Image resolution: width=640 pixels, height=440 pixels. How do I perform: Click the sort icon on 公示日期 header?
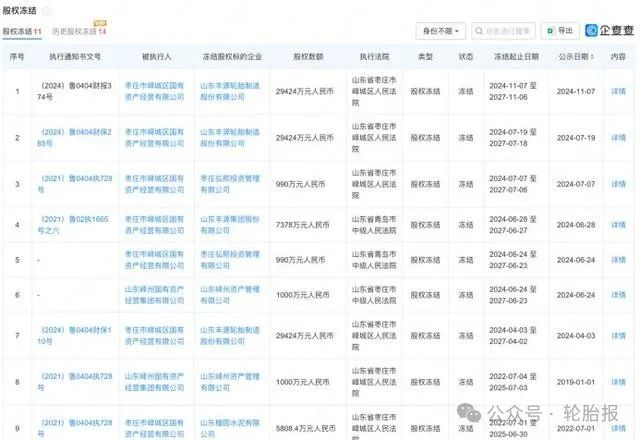[x=592, y=57]
